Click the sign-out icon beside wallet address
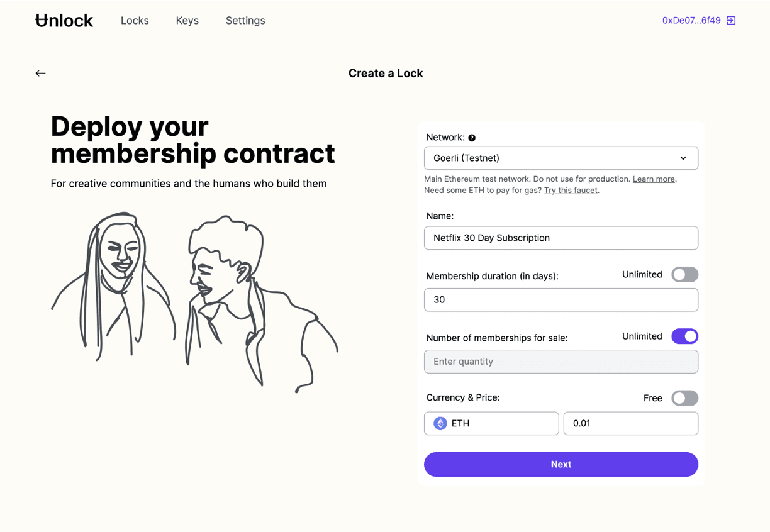This screenshot has height=532, width=770. tap(731, 21)
